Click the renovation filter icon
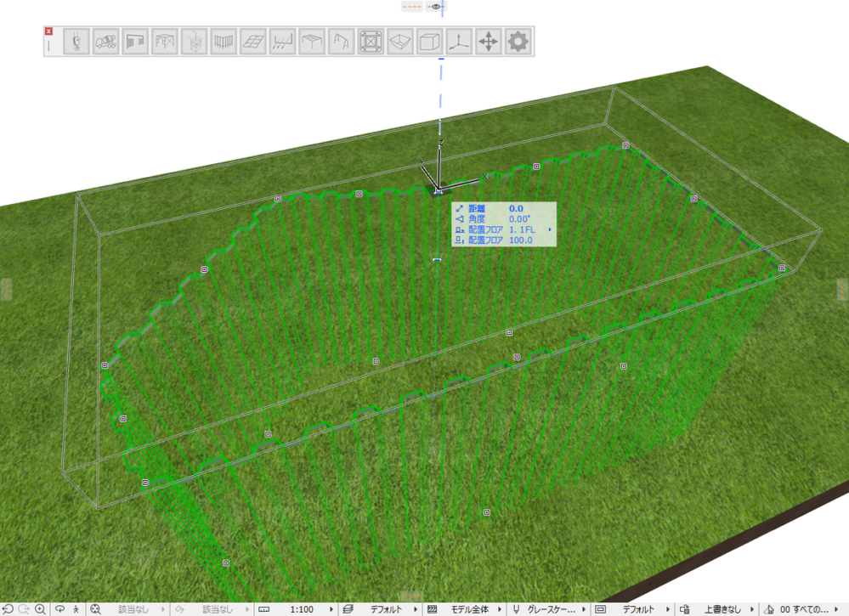849x616 pixels. (769, 609)
